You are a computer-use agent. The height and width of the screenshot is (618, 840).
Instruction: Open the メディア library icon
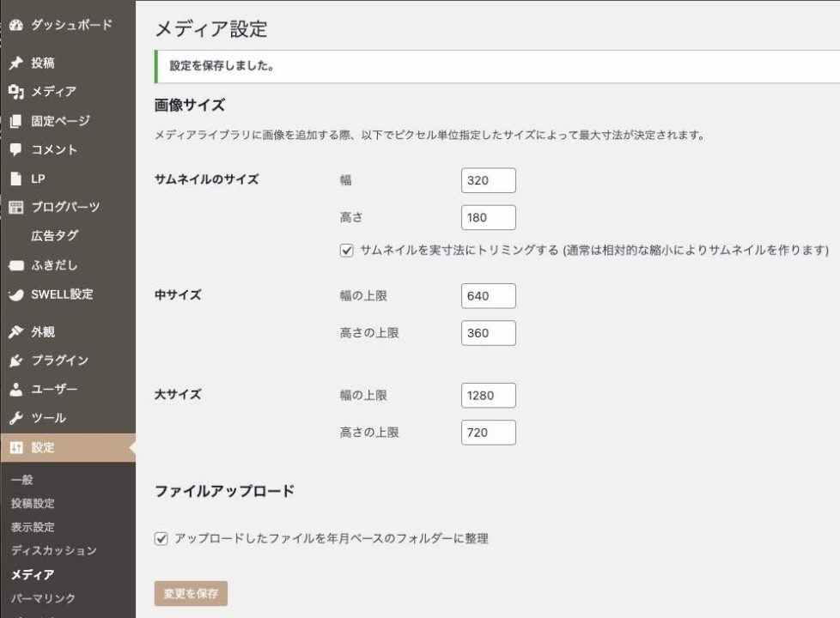coord(16,92)
